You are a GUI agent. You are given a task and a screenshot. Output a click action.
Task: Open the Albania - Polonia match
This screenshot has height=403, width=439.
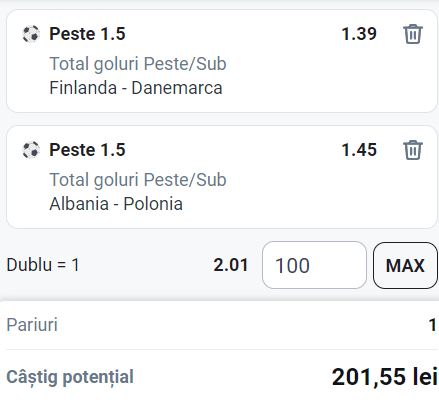(x=116, y=204)
